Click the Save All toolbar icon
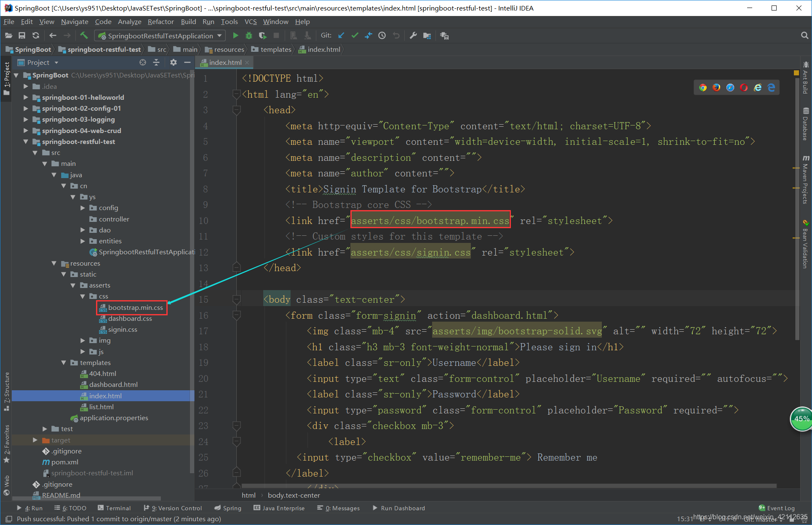Viewport: 812px width, 525px height. coord(22,36)
